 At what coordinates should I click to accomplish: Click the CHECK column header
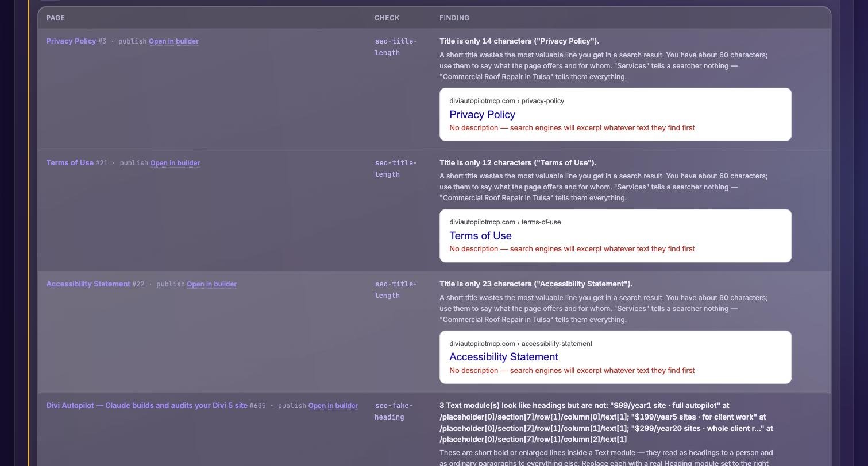point(387,18)
